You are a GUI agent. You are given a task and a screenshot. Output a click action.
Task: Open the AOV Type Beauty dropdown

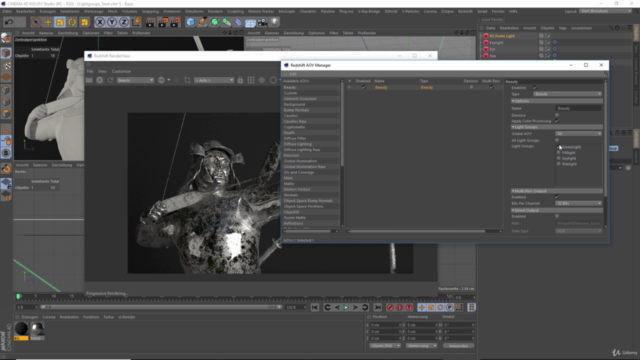point(567,94)
